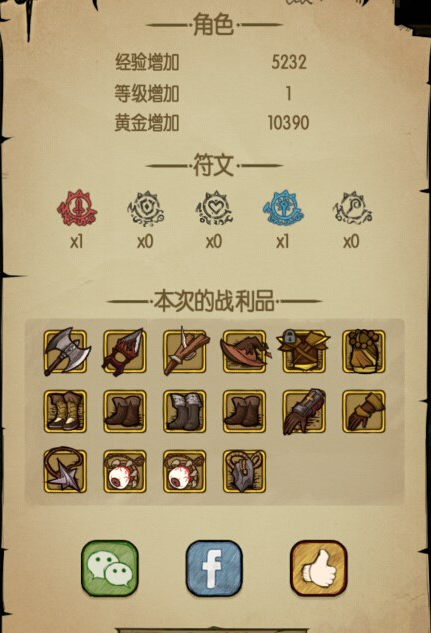Select the bead necklace robe loot
The height and width of the screenshot is (633, 431).
[x=364, y=351]
